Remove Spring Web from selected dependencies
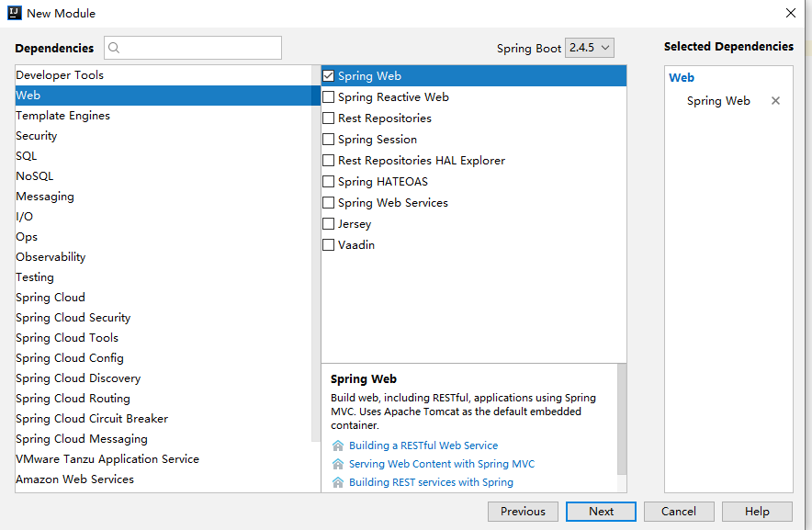 point(775,100)
